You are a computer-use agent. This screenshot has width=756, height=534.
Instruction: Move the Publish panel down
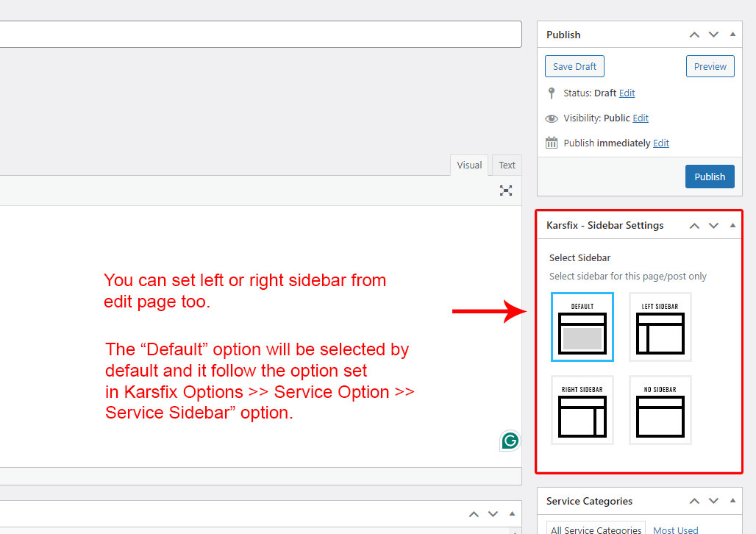[x=713, y=35]
